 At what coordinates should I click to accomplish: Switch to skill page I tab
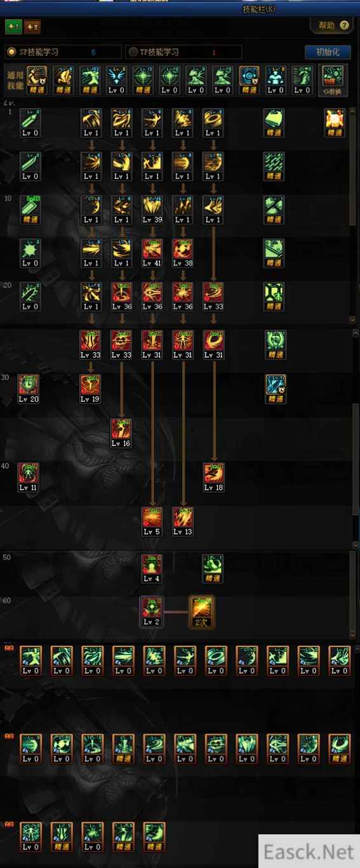click(x=13, y=26)
